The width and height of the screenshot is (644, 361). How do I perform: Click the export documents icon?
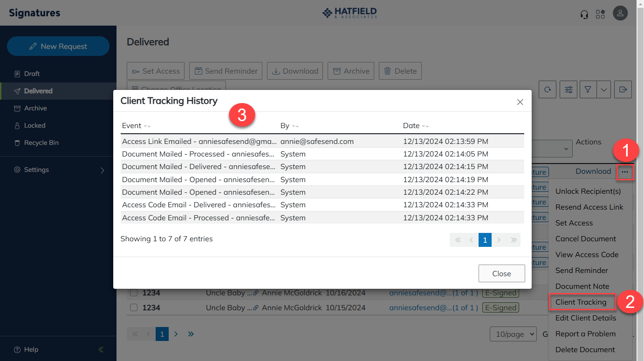(x=623, y=89)
